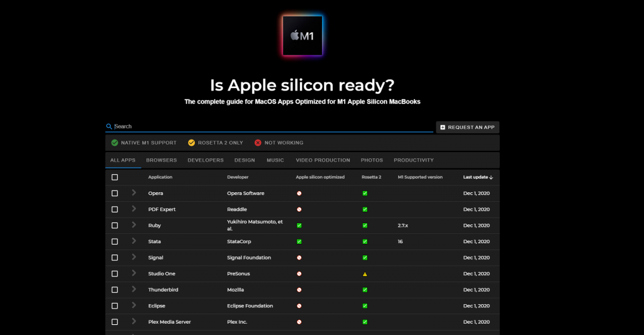
Task: Sort by Apple silicon optimized column header
Action: click(320, 177)
